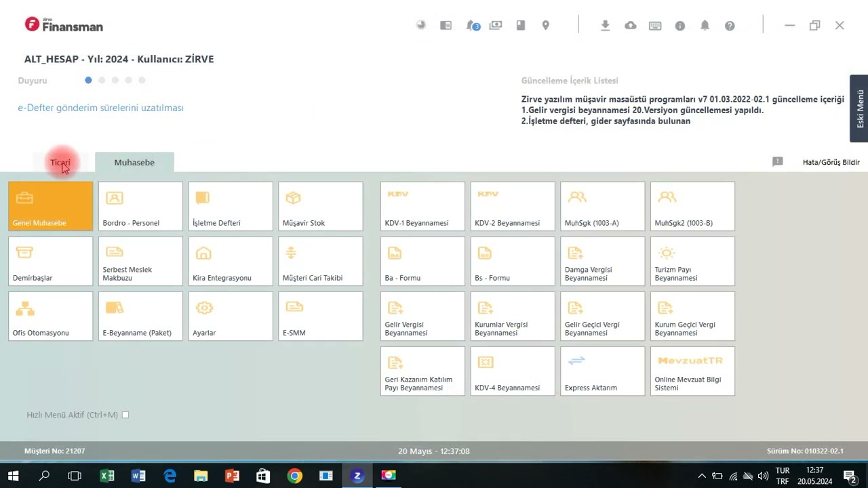Viewport: 868px width, 488px height.
Task: Open notifications bell with badge 3
Action: pyautogui.click(x=472, y=25)
